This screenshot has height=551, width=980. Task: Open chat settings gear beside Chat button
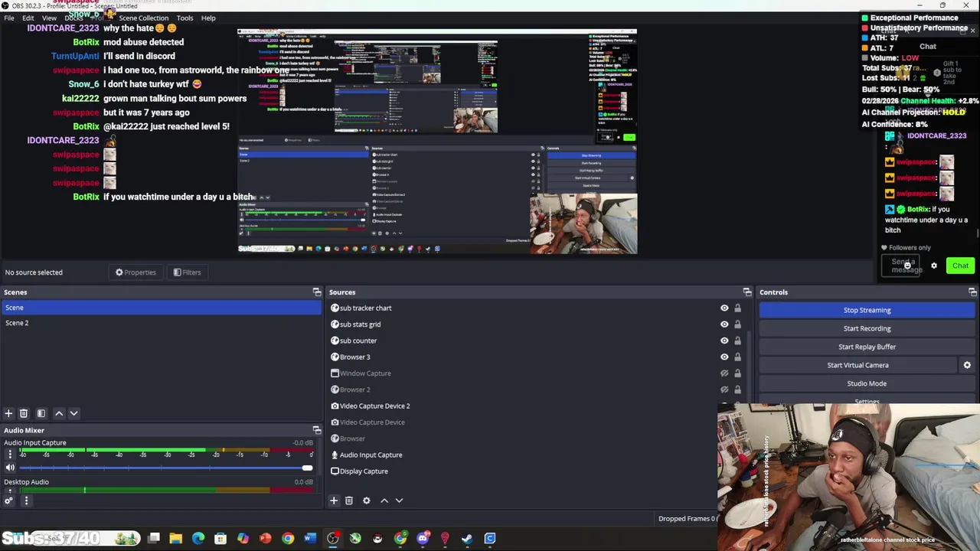pyautogui.click(x=933, y=266)
